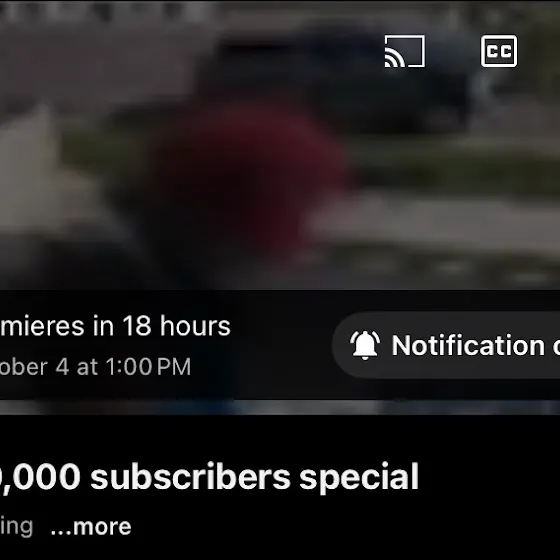Click the word special in the title

(359, 478)
